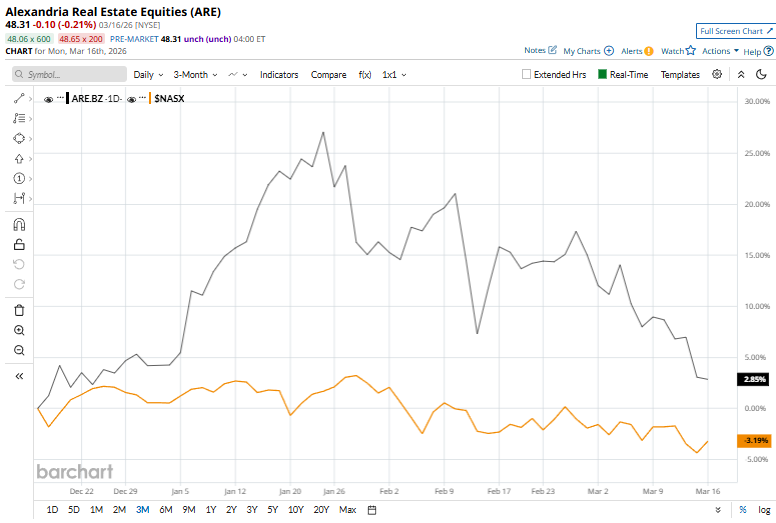
Task: Click the orange $NASX color marker
Action: click(149, 99)
